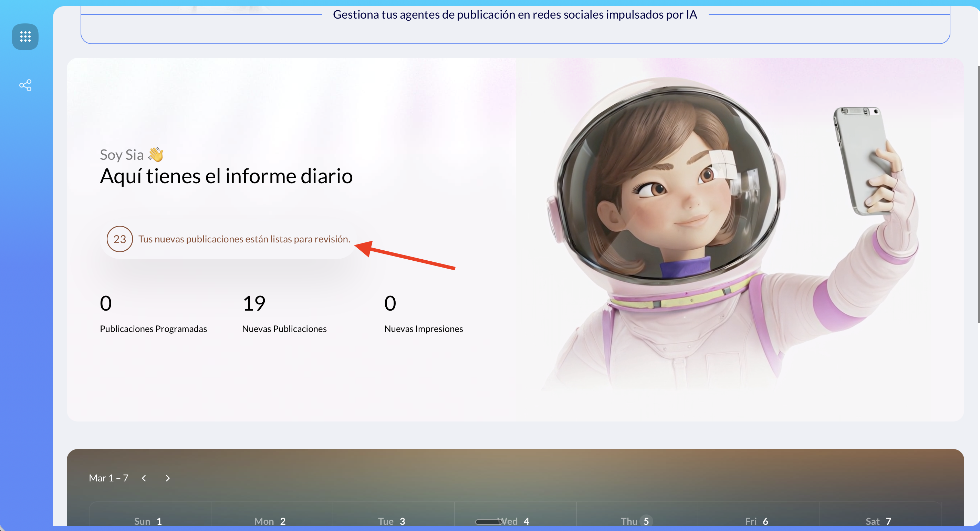Click the highlighted 5 date badge
This screenshot has width=980, height=531.
(x=646, y=521)
